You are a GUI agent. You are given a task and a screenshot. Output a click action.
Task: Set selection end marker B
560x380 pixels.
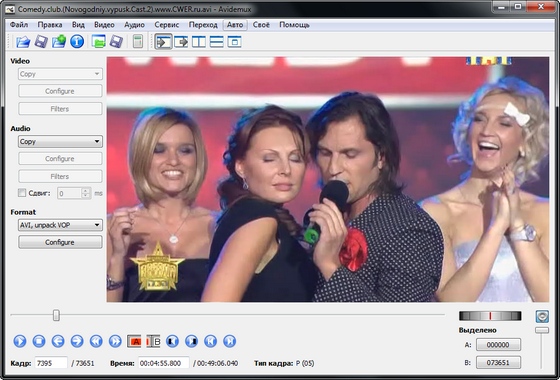click(x=154, y=341)
